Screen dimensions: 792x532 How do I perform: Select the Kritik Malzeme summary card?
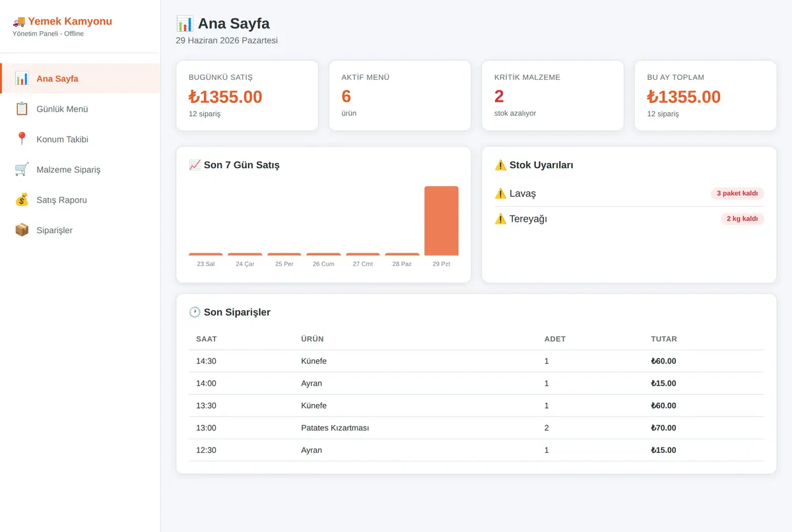(x=553, y=96)
